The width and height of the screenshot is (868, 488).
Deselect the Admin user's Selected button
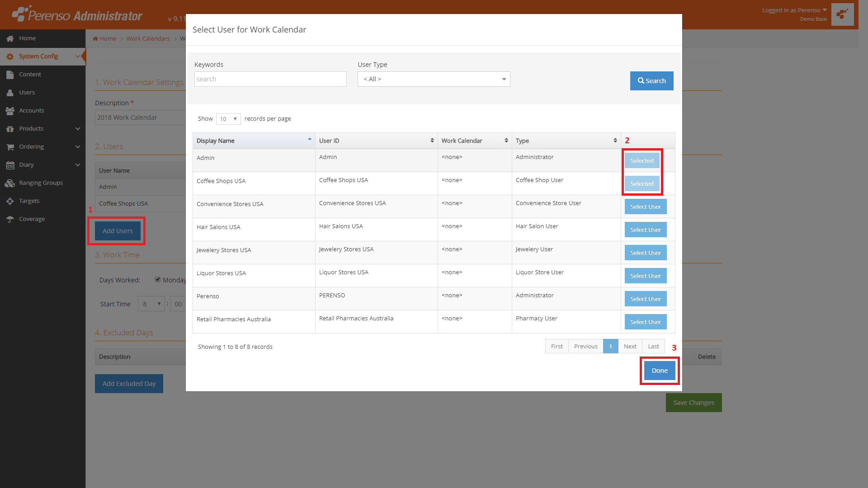642,160
